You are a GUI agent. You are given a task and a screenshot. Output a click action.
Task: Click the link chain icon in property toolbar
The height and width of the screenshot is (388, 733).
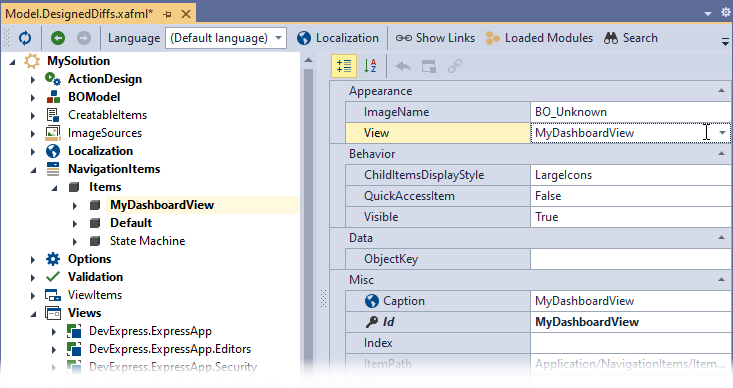(x=455, y=66)
